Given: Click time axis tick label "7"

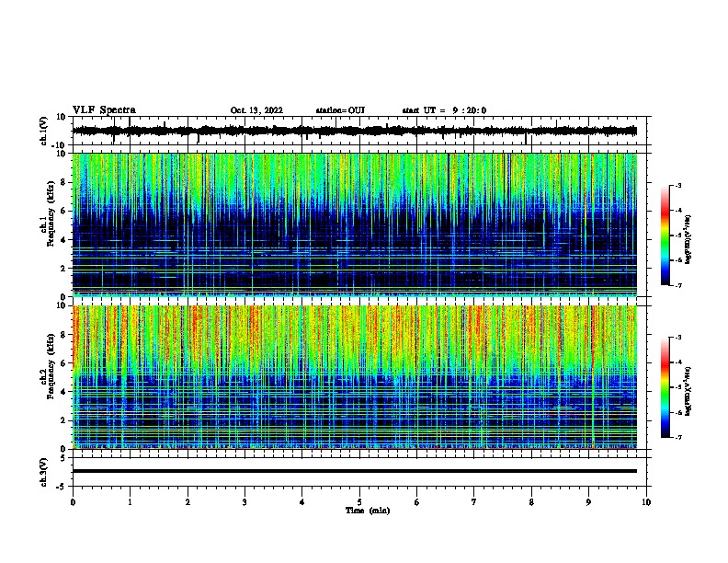Looking at the screenshot, I should pyautogui.click(x=474, y=502).
